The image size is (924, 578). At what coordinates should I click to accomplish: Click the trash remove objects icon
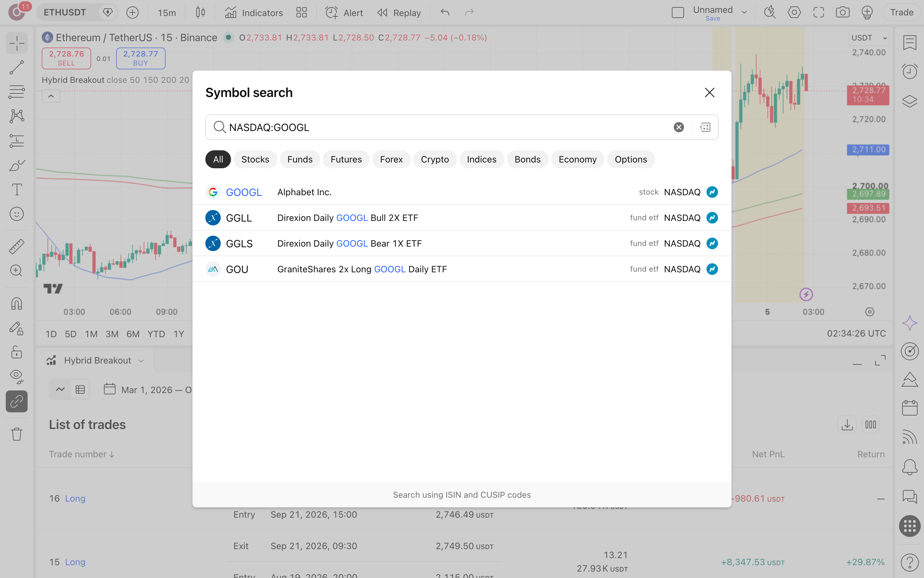click(x=16, y=434)
